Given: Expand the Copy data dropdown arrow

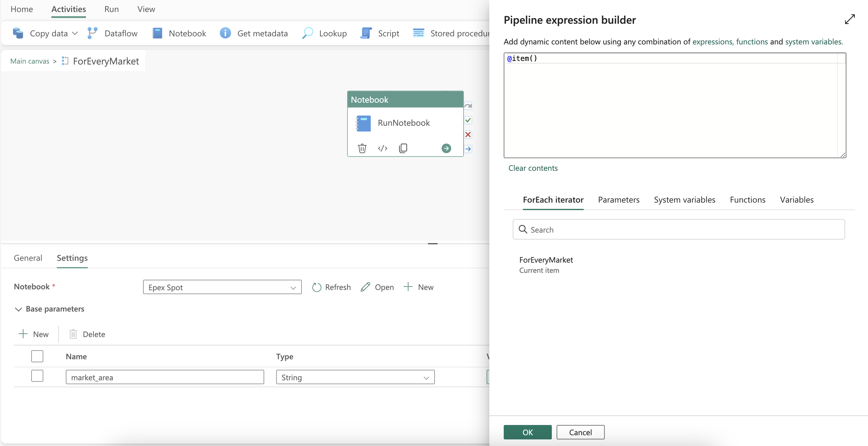Looking at the screenshot, I should 75,33.
